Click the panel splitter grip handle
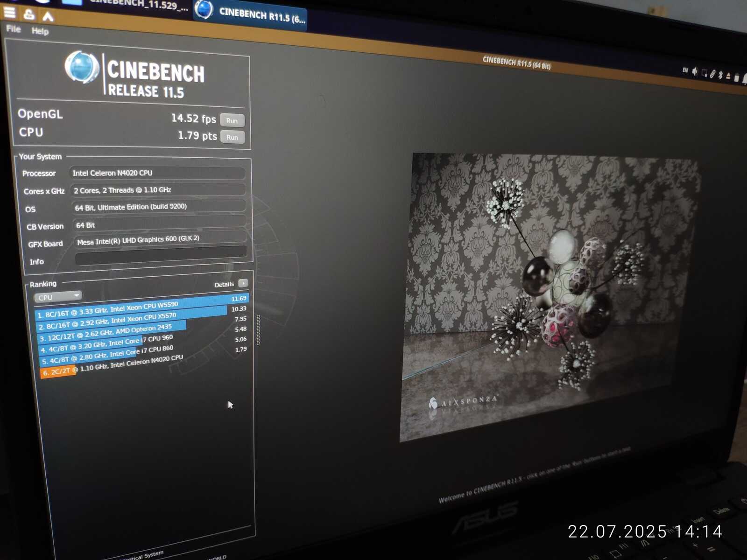747x560 pixels. (x=258, y=330)
